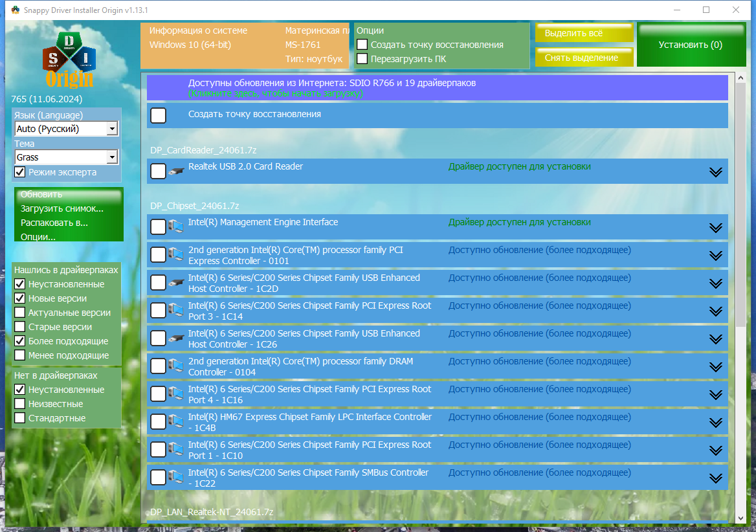Click the 'DP_Chipset_24061.7z' pack header
The height and width of the screenshot is (532, 756).
click(194, 206)
